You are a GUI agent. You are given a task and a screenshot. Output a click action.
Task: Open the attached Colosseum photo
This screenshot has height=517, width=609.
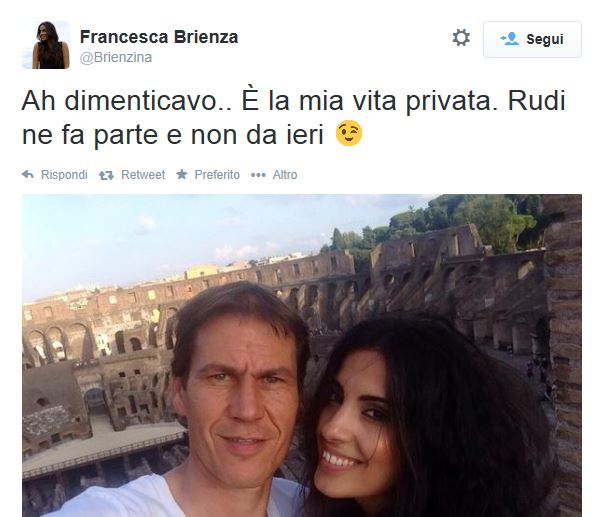coord(302,355)
